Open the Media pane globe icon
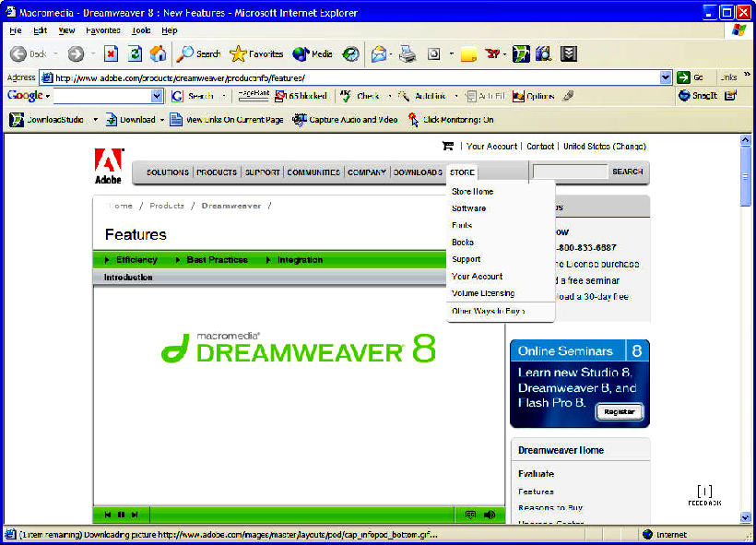This screenshot has width=756, height=545. coord(313,54)
